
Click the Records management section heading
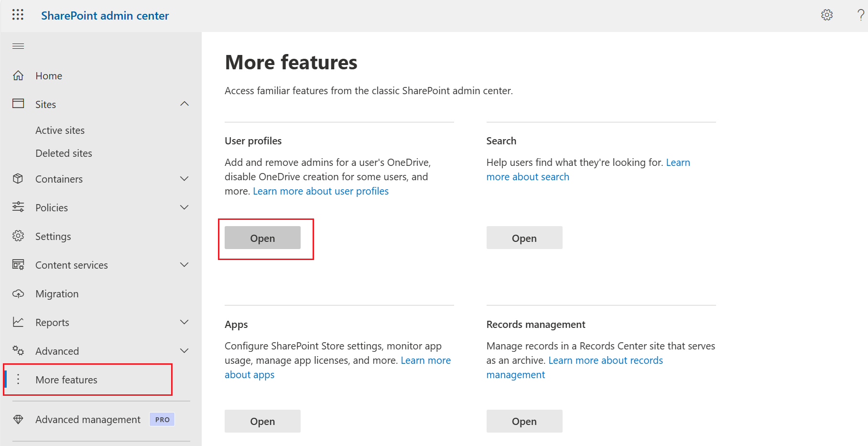[x=536, y=325]
